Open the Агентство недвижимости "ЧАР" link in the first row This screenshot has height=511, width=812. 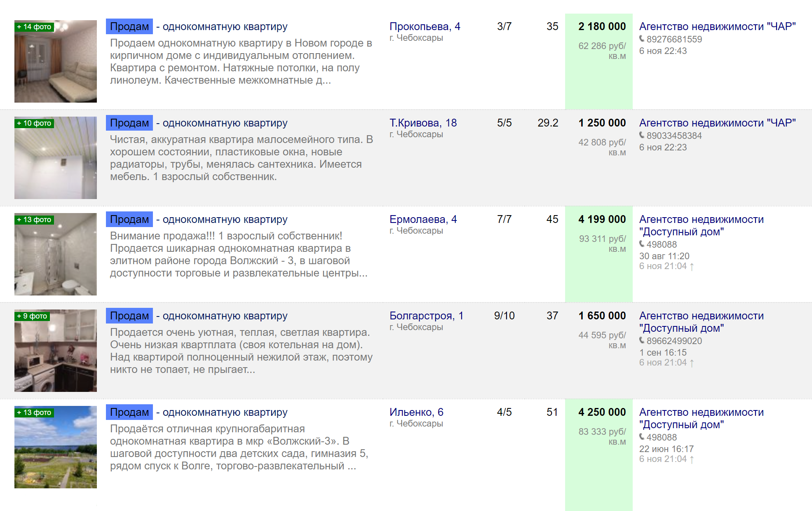(x=717, y=26)
